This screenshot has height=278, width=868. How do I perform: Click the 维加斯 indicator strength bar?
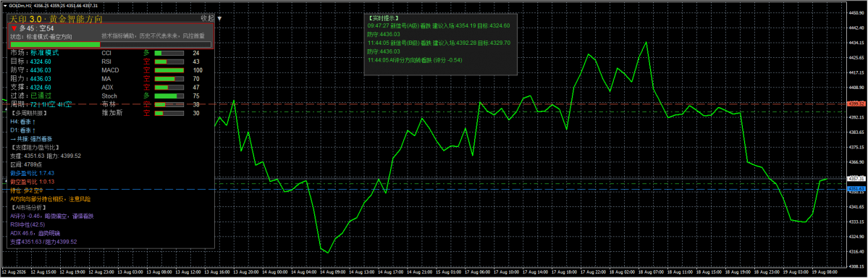point(169,114)
